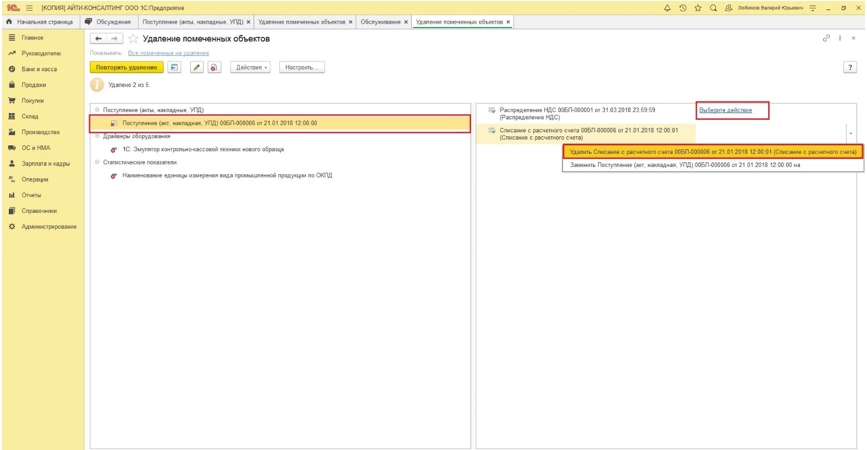The height and width of the screenshot is (450, 867).
Task: Collapse the Драйверы оборудования group
Action: click(97, 136)
